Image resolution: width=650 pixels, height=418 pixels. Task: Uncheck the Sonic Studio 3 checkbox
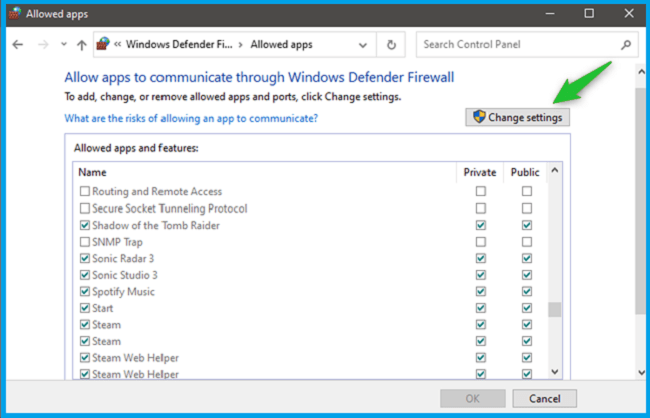[85, 275]
